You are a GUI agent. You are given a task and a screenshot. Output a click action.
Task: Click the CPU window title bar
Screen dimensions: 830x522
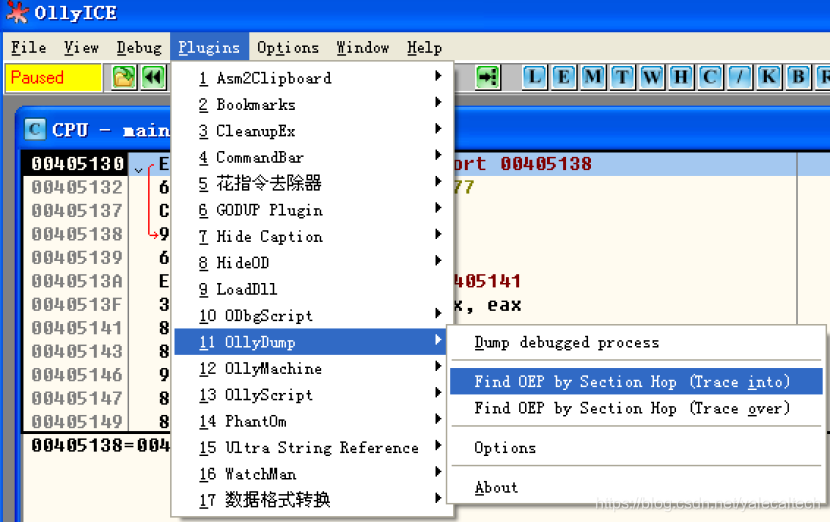click(x=423, y=130)
